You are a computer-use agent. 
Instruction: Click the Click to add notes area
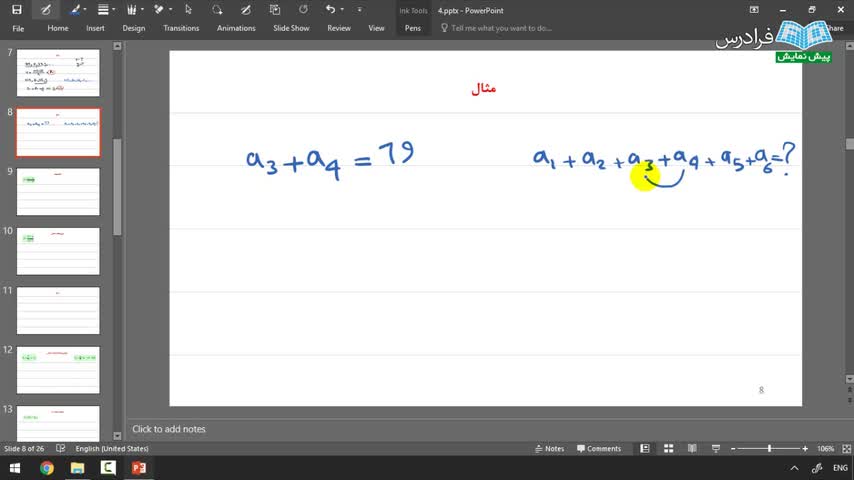click(169, 429)
